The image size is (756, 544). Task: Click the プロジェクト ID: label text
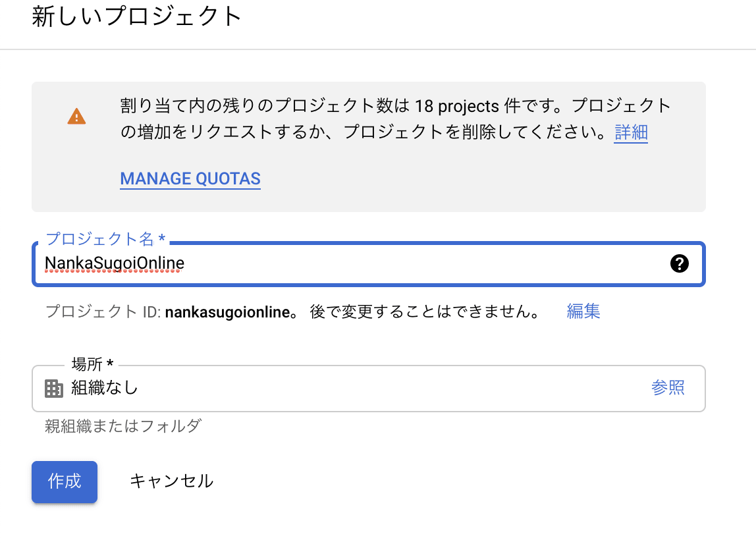click(x=103, y=312)
